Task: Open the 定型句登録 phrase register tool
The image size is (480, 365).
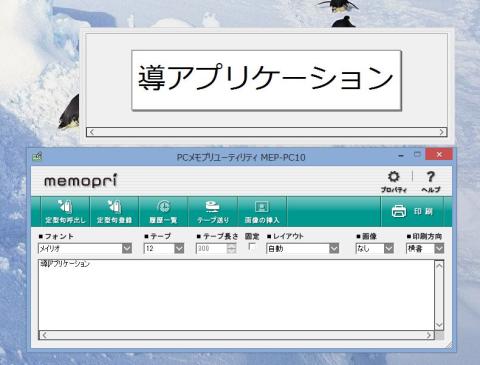Action: pos(114,211)
